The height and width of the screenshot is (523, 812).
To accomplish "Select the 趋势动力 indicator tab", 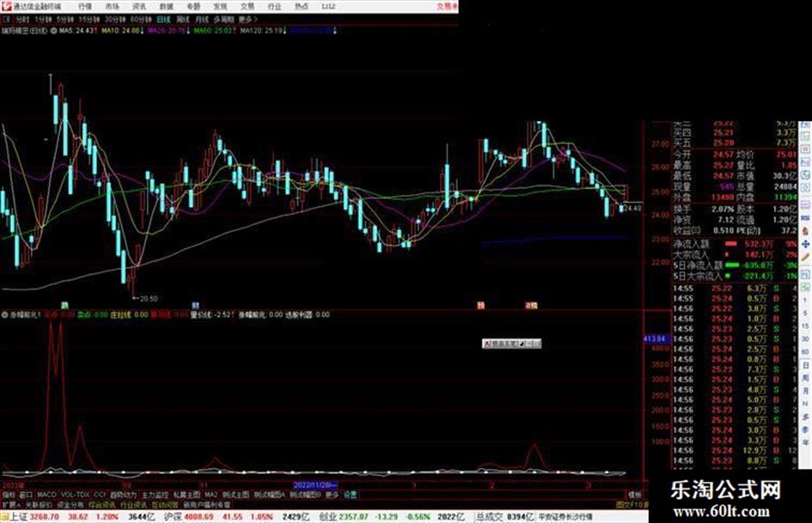I will [x=124, y=495].
